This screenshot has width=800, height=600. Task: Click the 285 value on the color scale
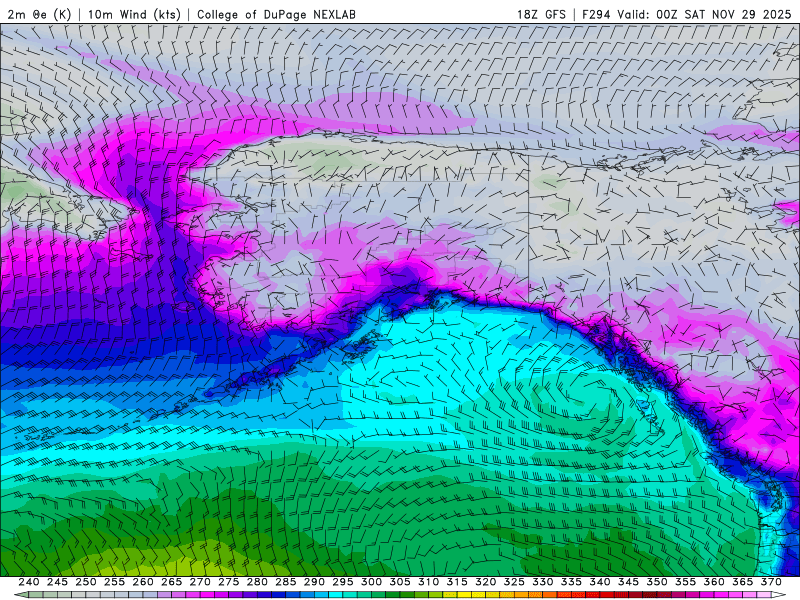click(286, 582)
